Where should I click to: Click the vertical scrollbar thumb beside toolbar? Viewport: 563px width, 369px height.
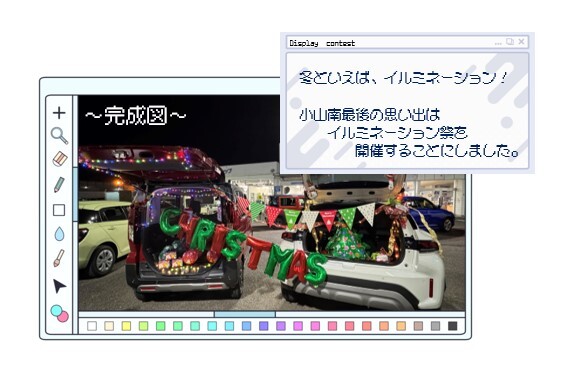point(75,194)
